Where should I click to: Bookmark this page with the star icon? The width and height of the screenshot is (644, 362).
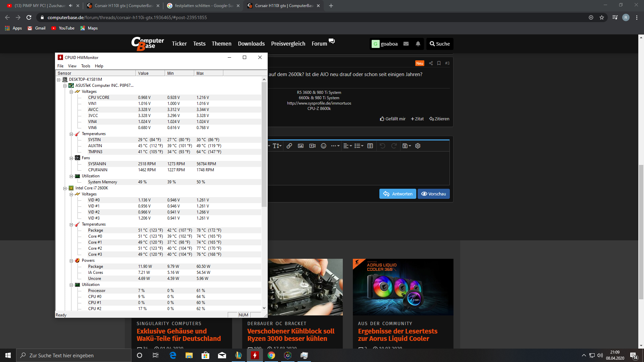(x=602, y=17)
